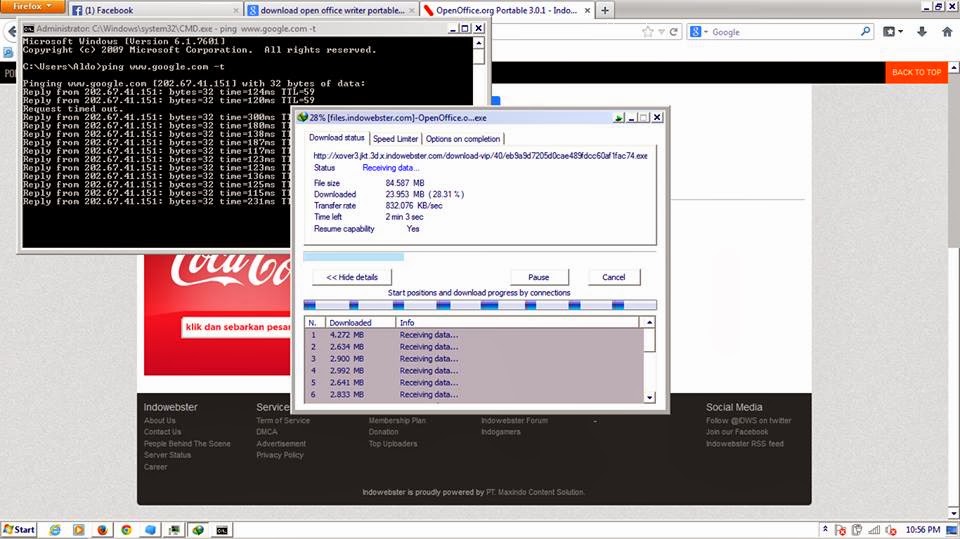Select connection row 4 with 2.992 MB
Screen dimensions: 960x539
(474, 371)
